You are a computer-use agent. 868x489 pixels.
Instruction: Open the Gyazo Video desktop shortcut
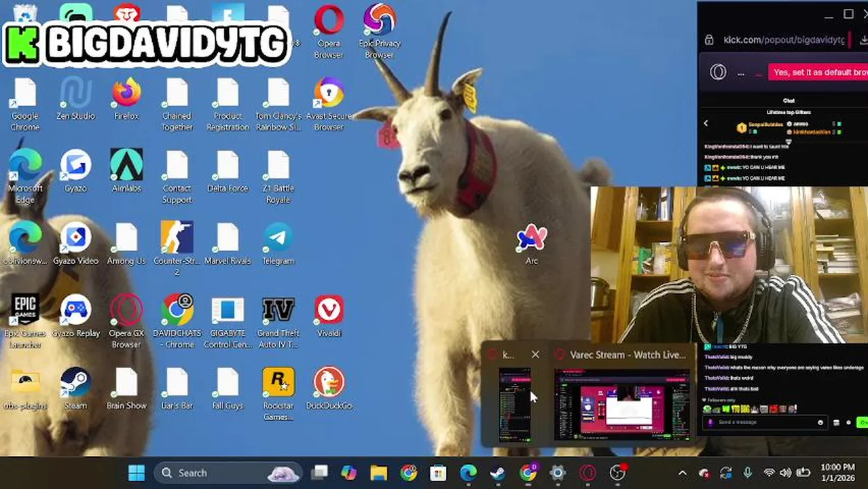pos(75,244)
